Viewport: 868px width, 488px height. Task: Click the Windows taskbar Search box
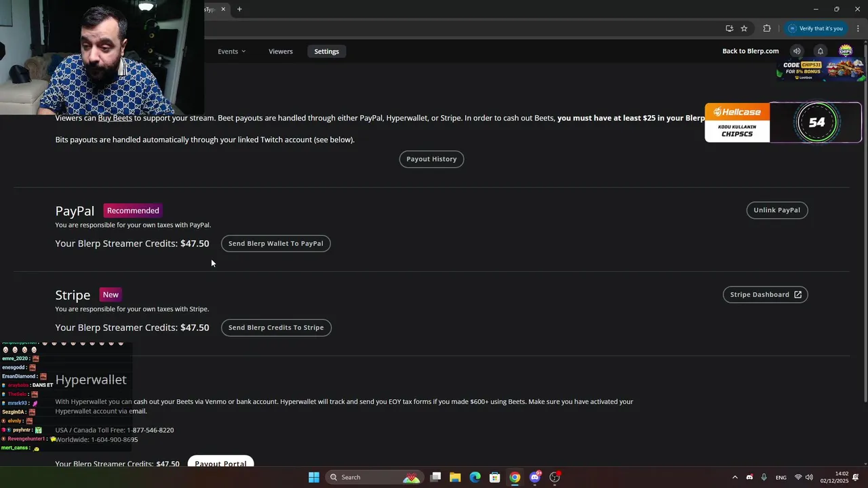point(374,477)
